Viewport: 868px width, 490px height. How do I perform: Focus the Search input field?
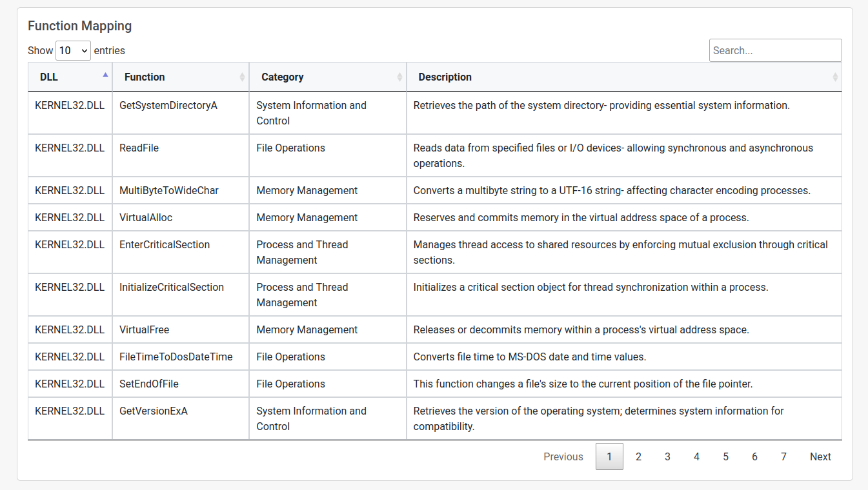pyautogui.click(x=775, y=50)
